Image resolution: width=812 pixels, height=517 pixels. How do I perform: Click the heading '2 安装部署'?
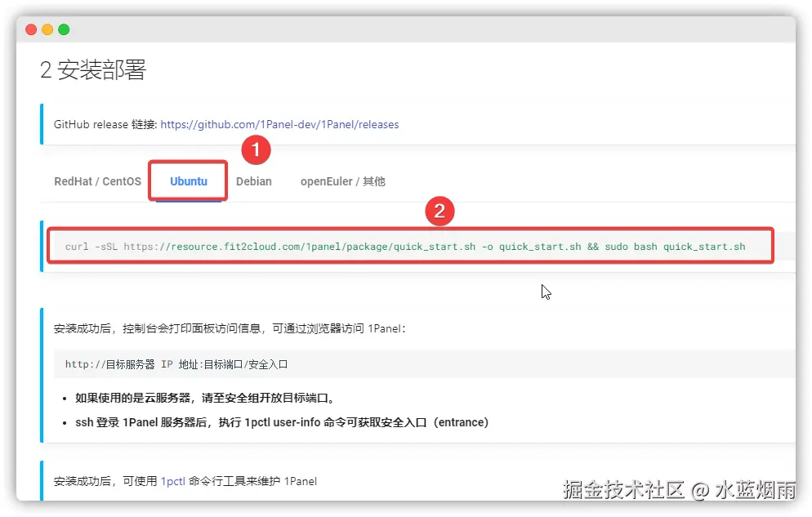pyautogui.click(x=93, y=70)
